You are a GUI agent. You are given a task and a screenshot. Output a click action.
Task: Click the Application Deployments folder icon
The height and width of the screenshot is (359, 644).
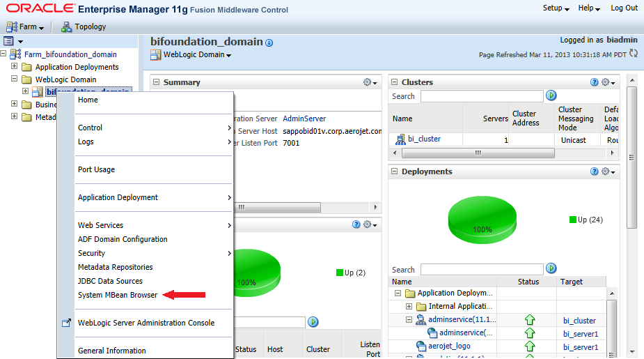pyautogui.click(x=26, y=67)
